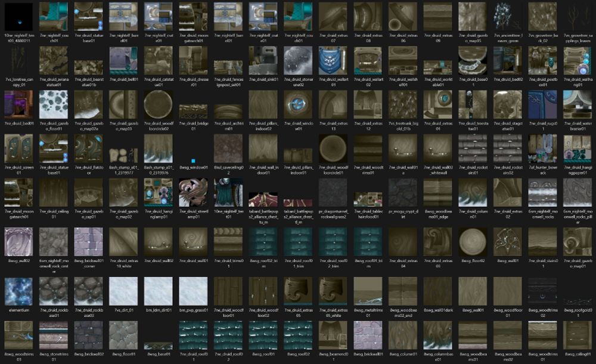Screen dimensions: 596x364
Task: Click the 8wsg_base01 file name
Action: point(159,354)
